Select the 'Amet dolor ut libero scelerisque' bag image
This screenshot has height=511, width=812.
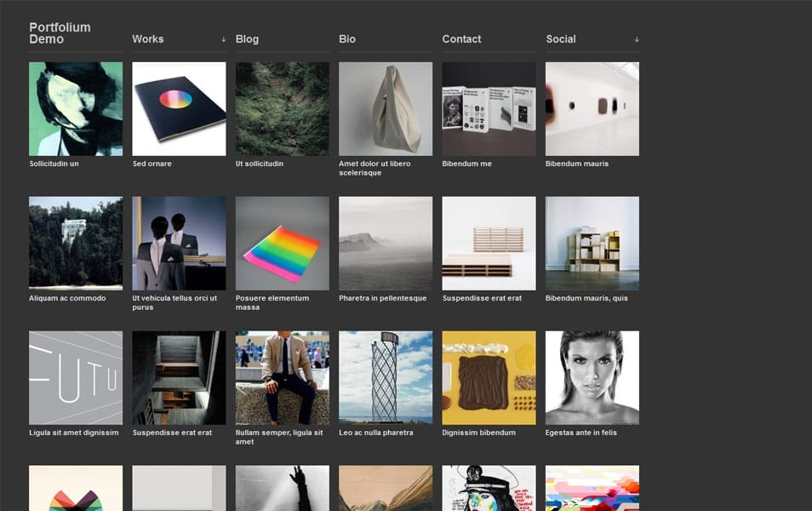click(385, 108)
